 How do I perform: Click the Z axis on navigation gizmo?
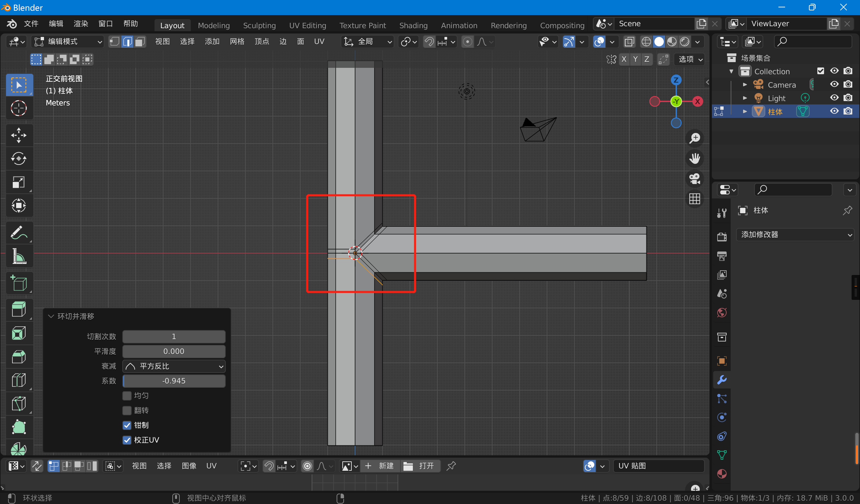pyautogui.click(x=676, y=80)
